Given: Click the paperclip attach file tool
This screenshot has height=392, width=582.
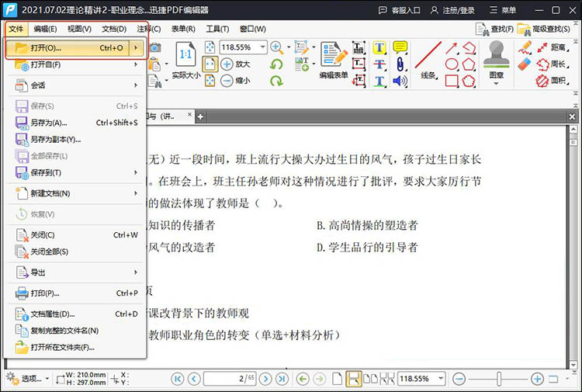Looking at the screenshot, I should point(400,64).
